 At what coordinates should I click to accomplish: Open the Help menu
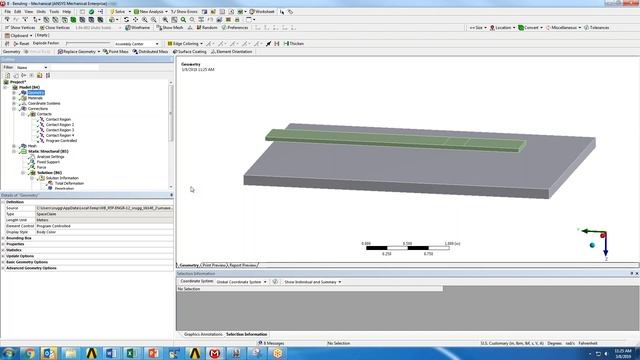(x=67, y=12)
